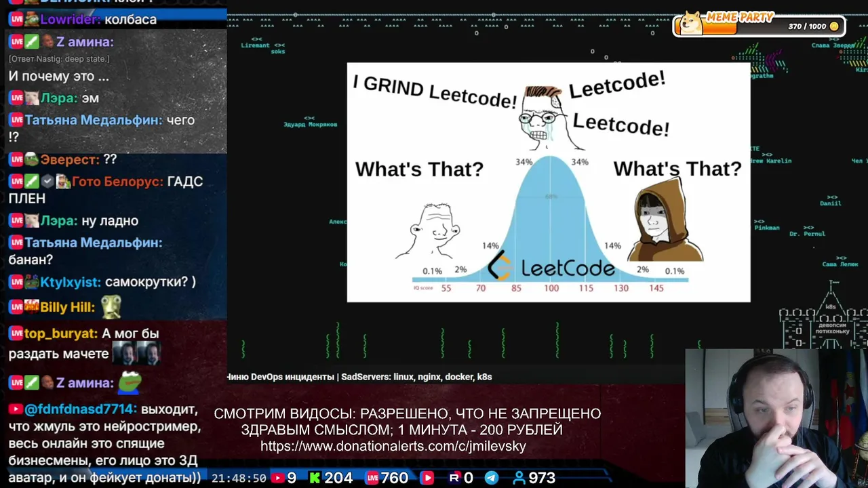
Task: Click the LIVE badge next to top_buryat
Action: (17, 333)
